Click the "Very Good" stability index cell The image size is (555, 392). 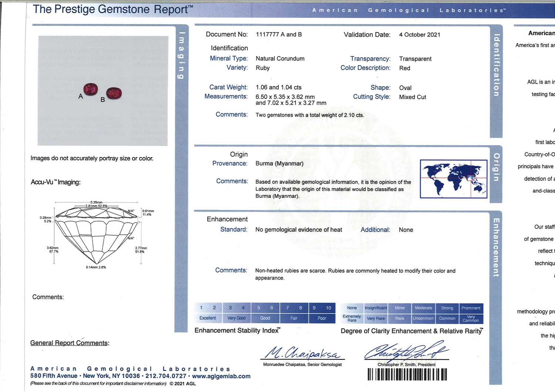[236, 318]
